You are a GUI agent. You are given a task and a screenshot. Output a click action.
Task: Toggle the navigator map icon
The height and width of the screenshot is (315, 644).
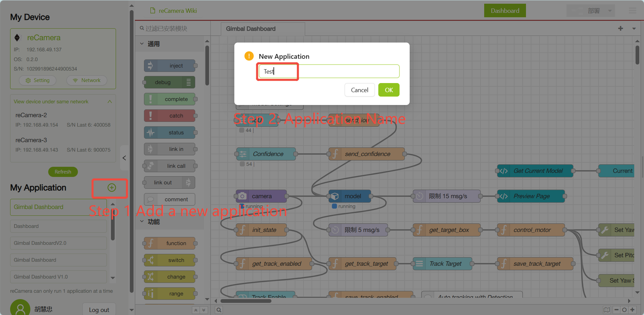[607, 310]
